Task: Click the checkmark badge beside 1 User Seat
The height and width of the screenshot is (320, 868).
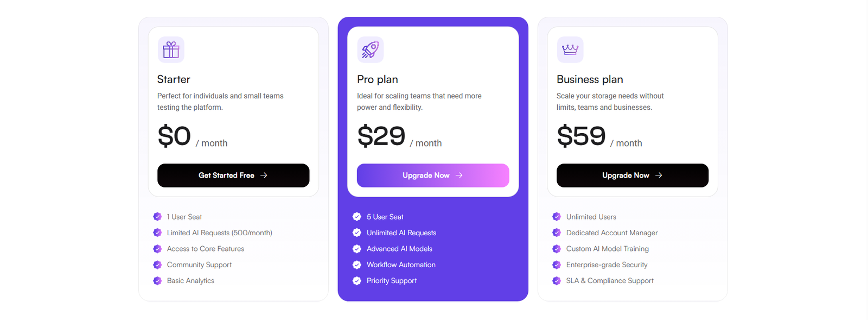Action: (157, 217)
